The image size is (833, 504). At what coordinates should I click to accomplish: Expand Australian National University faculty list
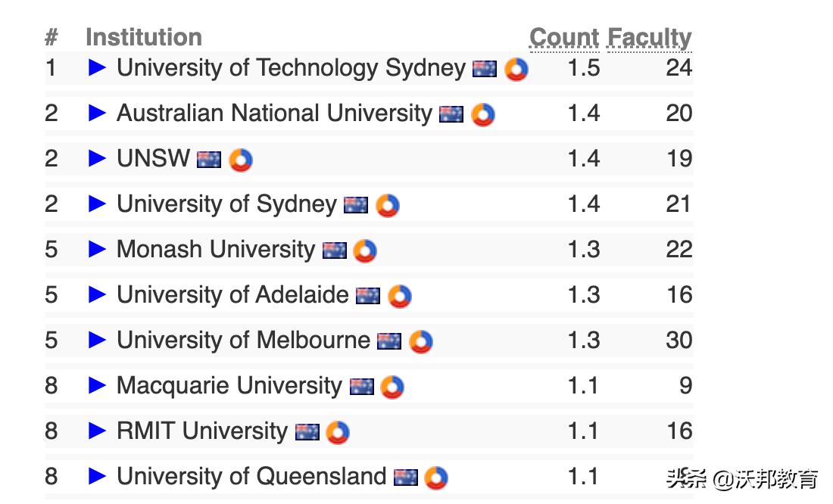coord(97,114)
